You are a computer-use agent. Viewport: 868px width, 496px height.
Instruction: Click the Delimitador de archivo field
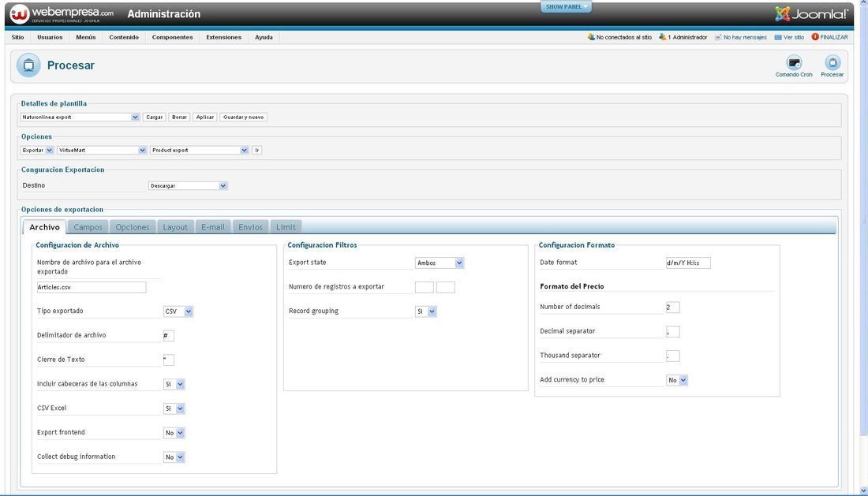(168, 336)
